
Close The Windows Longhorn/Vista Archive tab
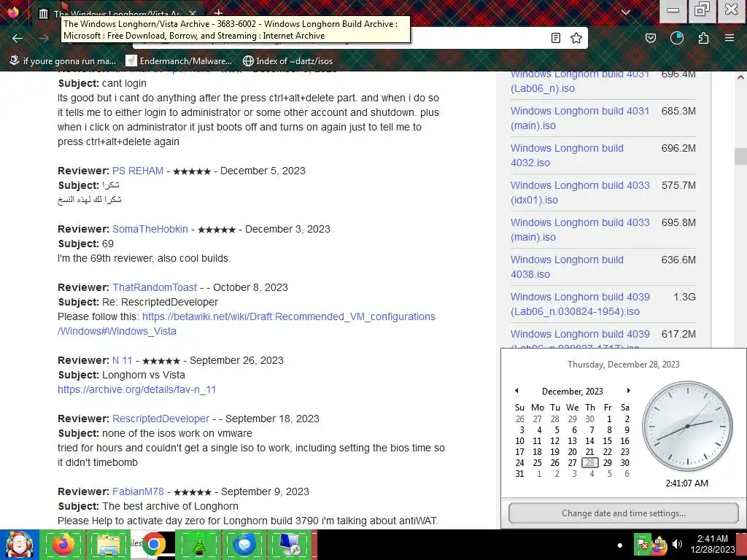tap(193, 13)
